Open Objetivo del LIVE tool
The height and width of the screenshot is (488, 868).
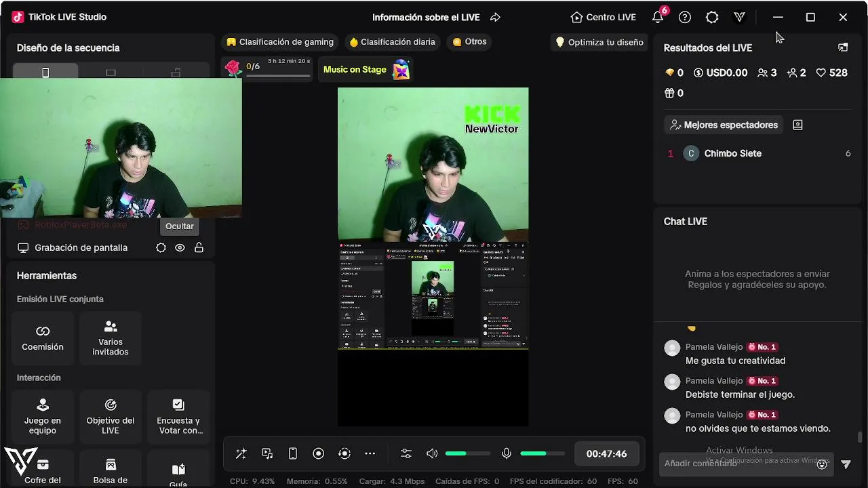click(111, 417)
